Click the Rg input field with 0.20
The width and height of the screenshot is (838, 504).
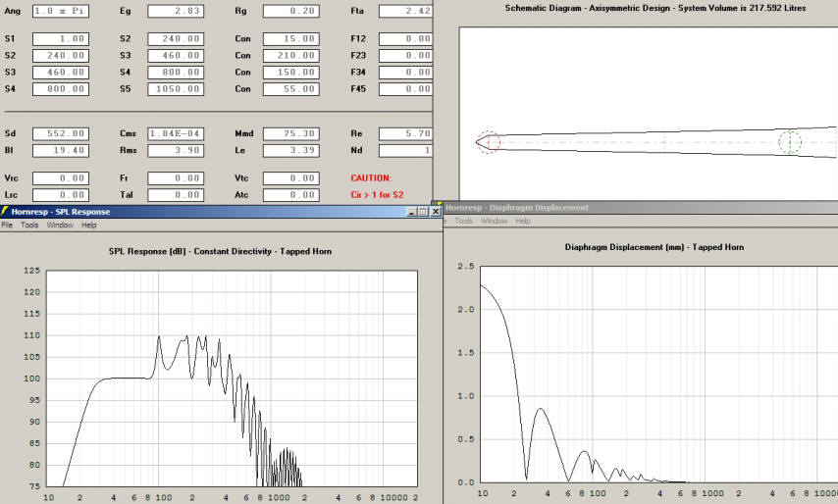[x=291, y=11]
